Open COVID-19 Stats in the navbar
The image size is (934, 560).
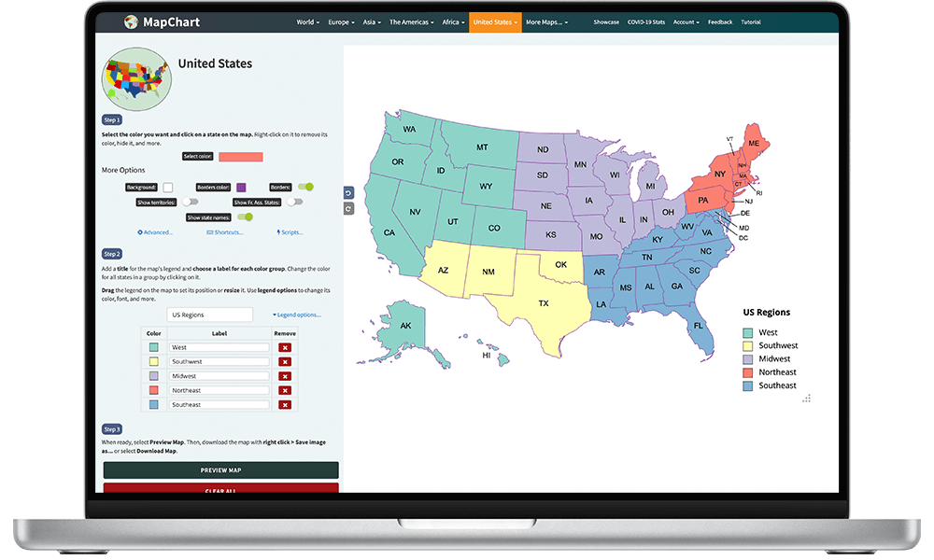point(646,22)
